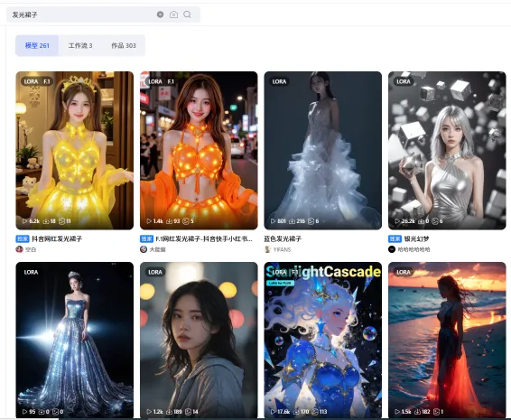Open author YIFANS's avatar
511x420 pixels.
tap(267, 249)
